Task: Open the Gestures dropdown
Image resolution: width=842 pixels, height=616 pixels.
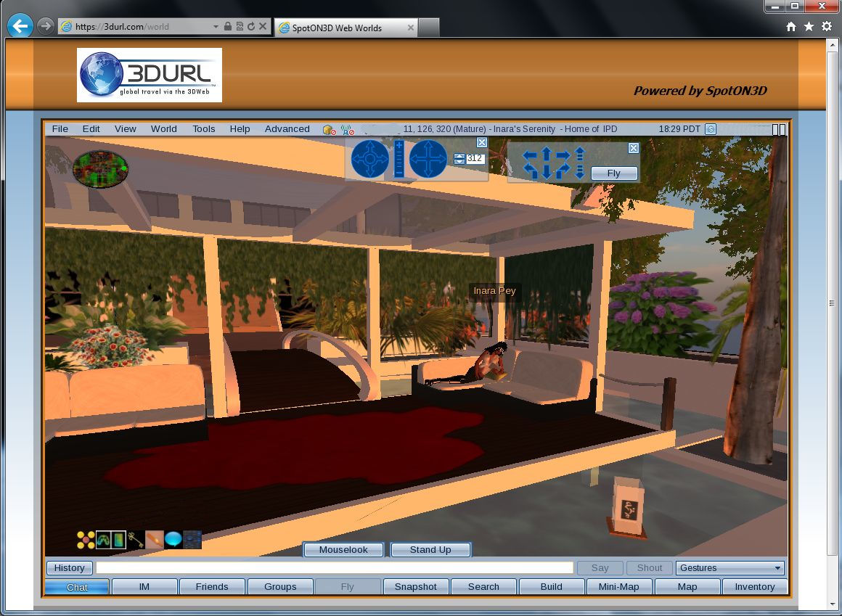Action: (x=729, y=568)
